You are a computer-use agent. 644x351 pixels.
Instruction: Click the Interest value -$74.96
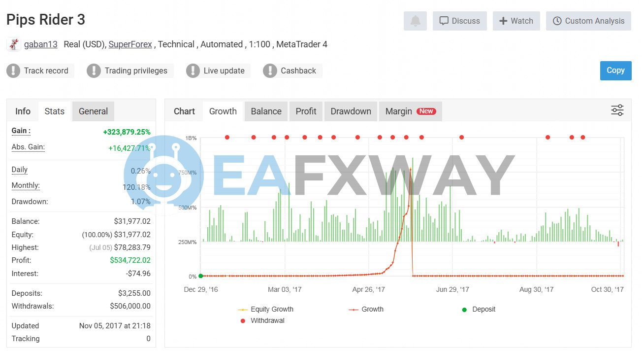tap(138, 274)
